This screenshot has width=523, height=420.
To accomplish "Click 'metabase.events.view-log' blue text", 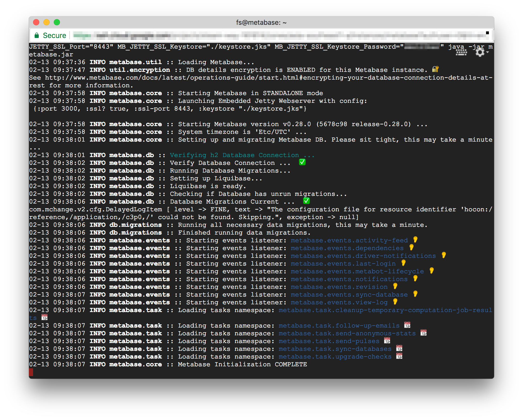I will tap(339, 302).
